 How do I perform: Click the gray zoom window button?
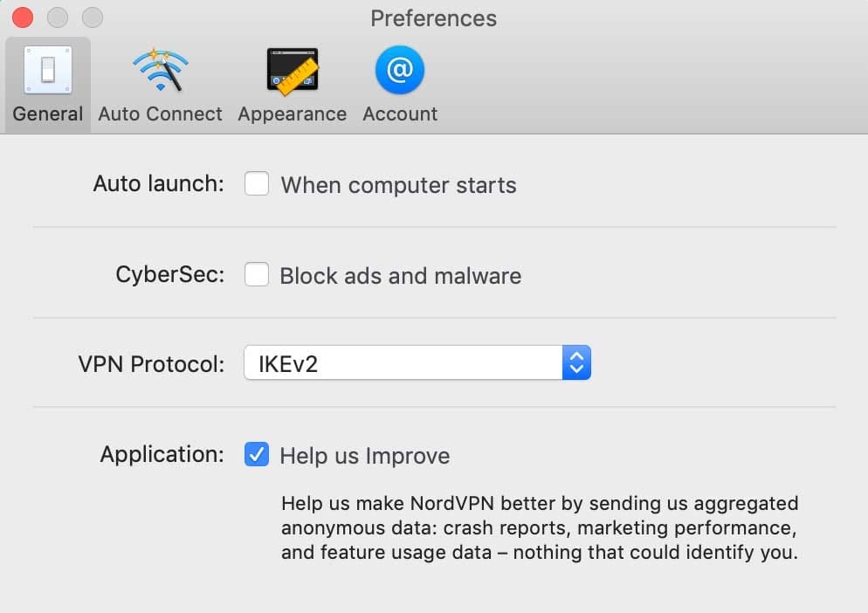[92, 17]
